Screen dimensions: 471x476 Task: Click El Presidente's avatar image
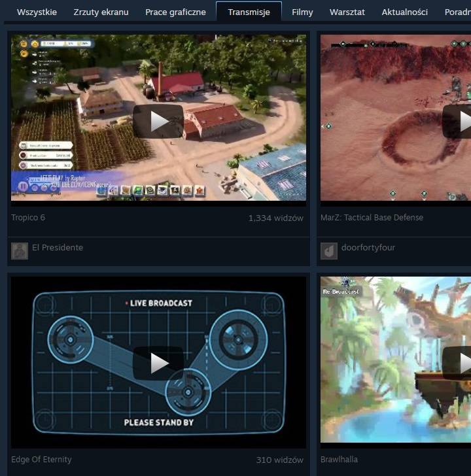[x=20, y=250]
